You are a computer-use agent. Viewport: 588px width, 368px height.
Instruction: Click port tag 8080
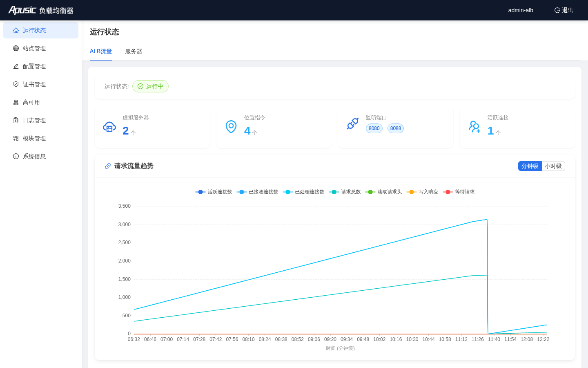pos(374,128)
